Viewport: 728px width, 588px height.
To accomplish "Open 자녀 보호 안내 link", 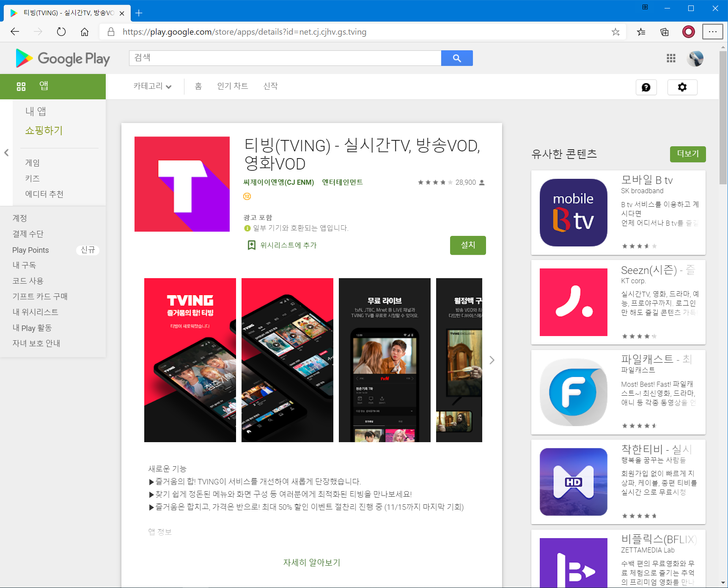I will 36,343.
